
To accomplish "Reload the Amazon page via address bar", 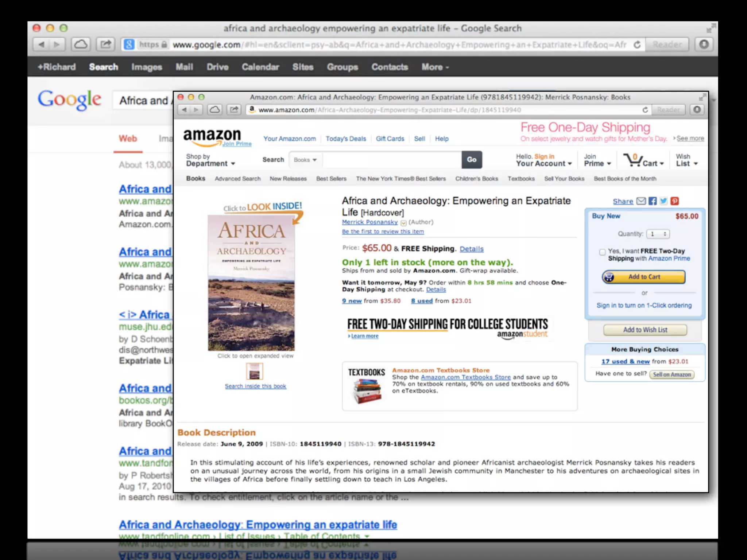I will [x=645, y=110].
